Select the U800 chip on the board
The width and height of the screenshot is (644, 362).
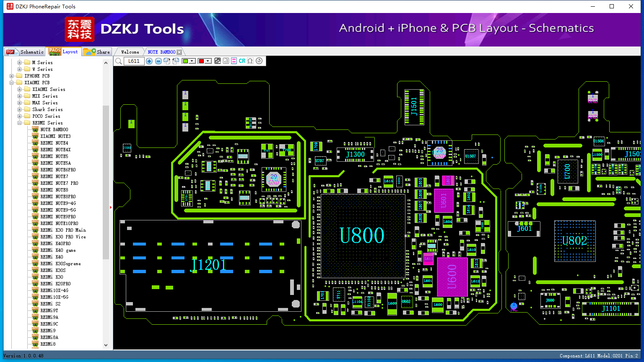[x=362, y=235]
